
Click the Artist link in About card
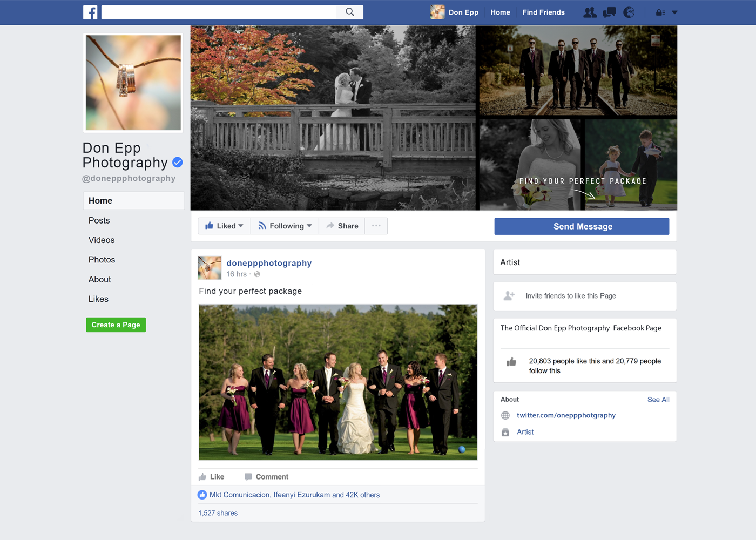(x=525, y=432)
